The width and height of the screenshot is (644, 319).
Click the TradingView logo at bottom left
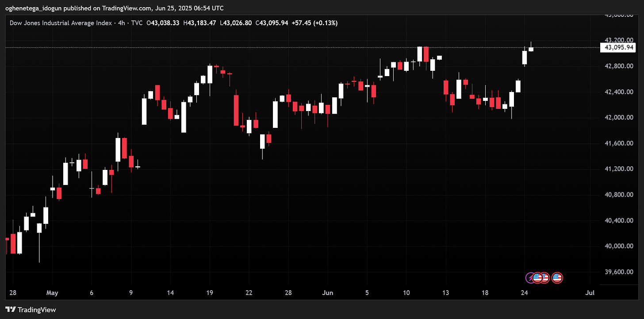coord(31,310)
